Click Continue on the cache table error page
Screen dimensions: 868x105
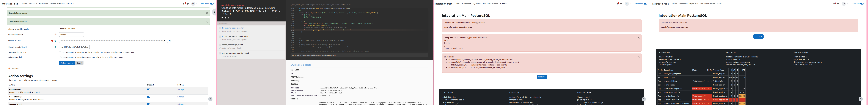tap(758, 36)
